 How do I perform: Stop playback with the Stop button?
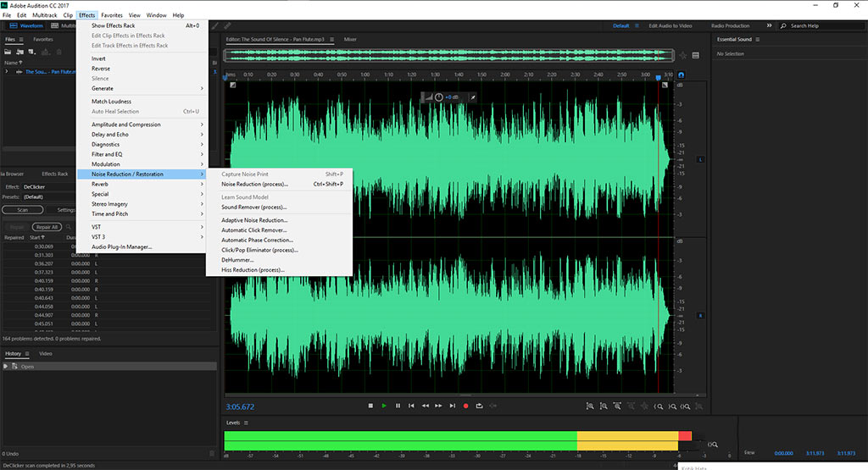(370, 406)
